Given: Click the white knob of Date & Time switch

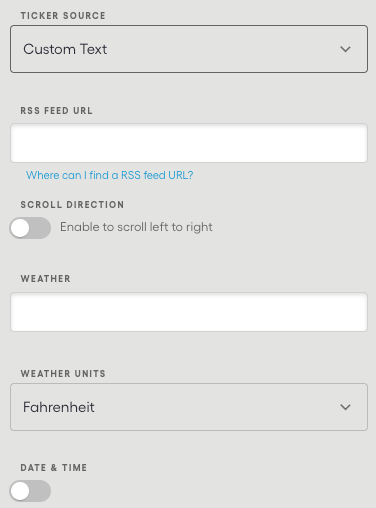Looking at the screenshot, I should coord(20,491).
